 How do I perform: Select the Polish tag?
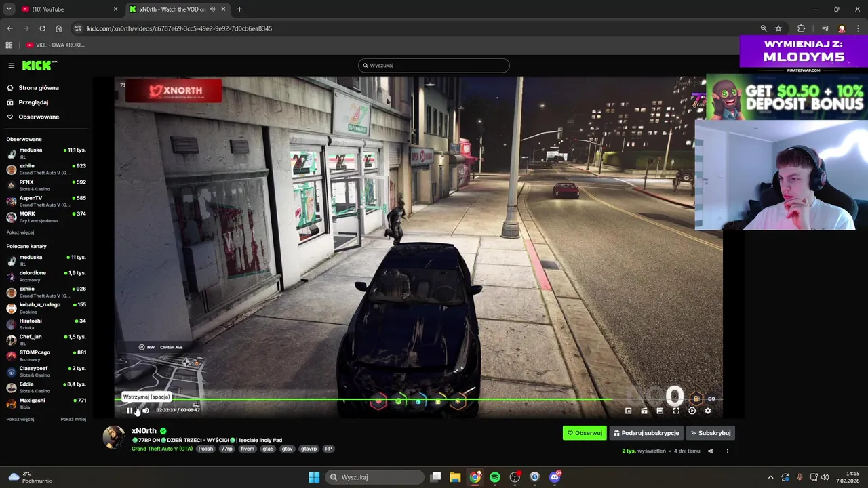[205, 449]
